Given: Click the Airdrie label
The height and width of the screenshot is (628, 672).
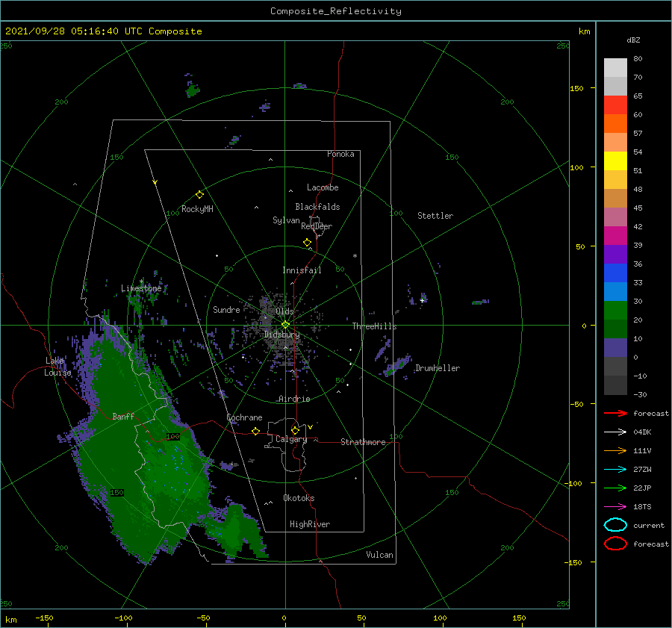Looking at the screenshot, I should click(294, 399).
